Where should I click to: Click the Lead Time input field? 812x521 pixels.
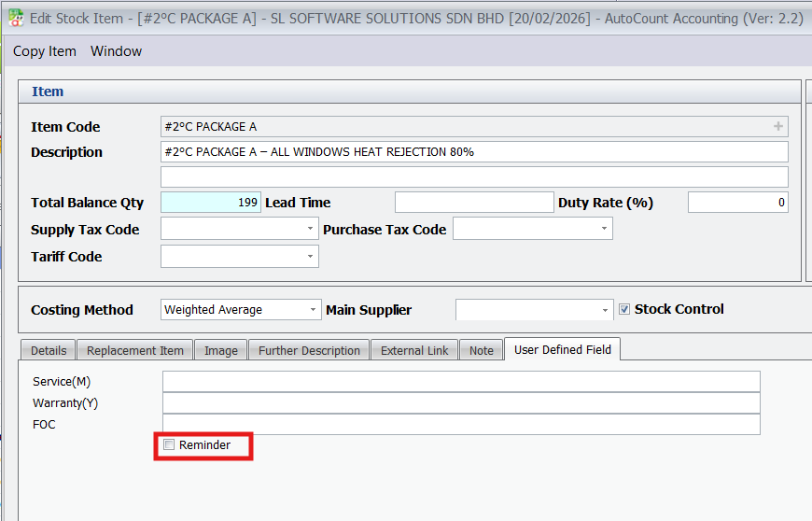[474, 203]
